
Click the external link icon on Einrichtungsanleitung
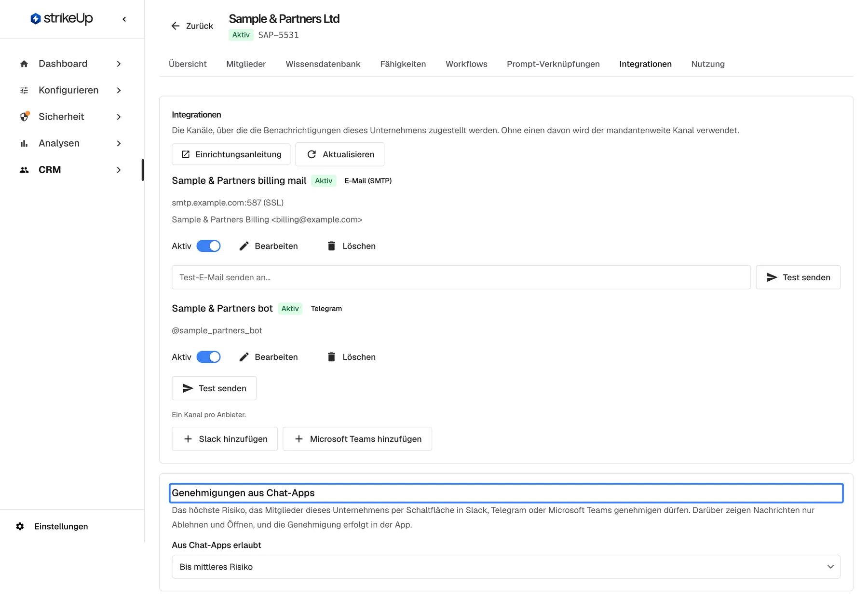point(186,154)
